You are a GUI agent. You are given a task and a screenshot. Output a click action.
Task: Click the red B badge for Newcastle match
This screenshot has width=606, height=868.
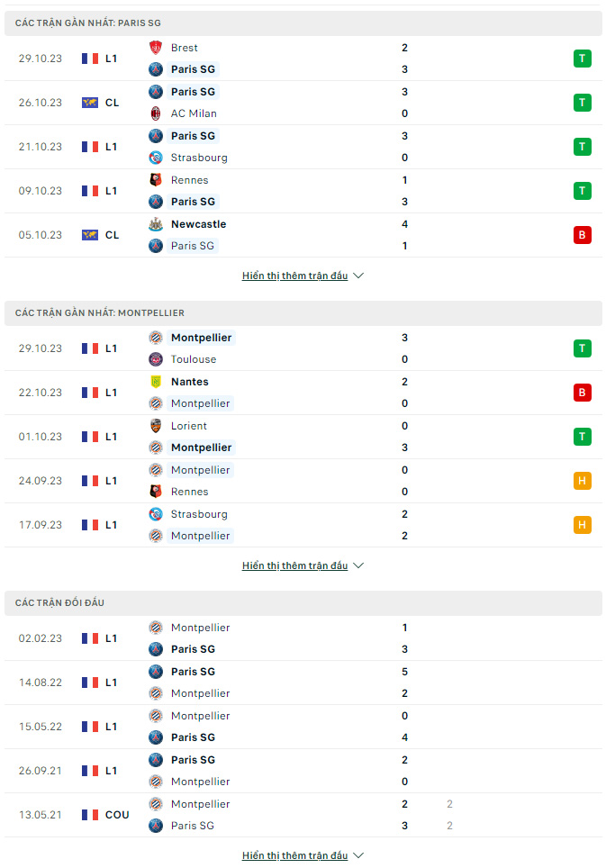pos(583,235)
